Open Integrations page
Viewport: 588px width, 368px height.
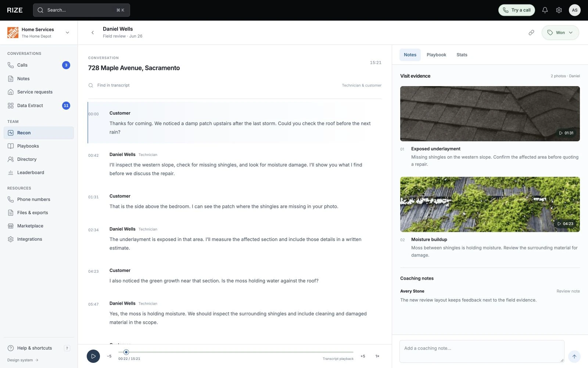(x=39, y=239)
